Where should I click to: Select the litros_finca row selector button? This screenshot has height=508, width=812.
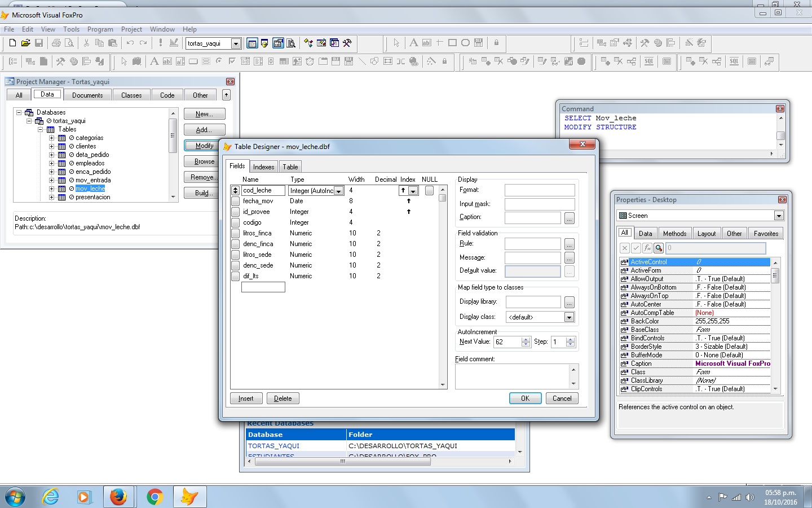pyautogui.click(x=235, y=234)
